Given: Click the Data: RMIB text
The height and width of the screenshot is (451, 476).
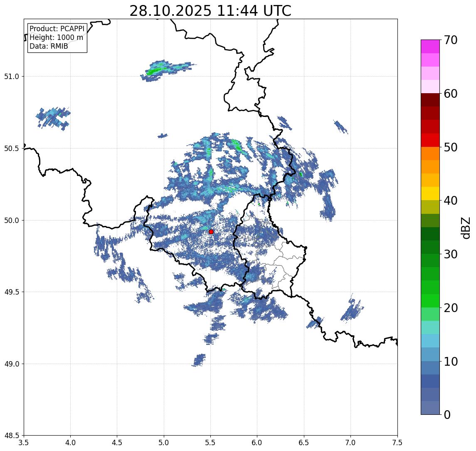Looking at the screenshot, I should 49,46.
